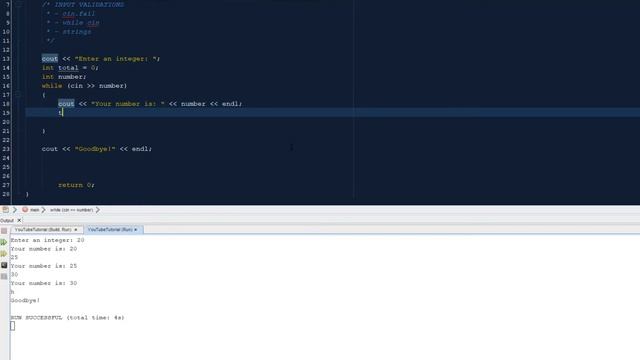This screenshot has height=360, width=640.
Task: Click the black terminal icon in Output sidebar
Action: pyautogui.click(x=4, y=265)
